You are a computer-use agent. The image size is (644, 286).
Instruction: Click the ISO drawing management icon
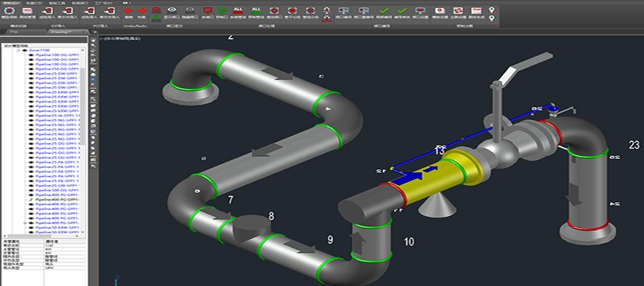click(26, 11)
